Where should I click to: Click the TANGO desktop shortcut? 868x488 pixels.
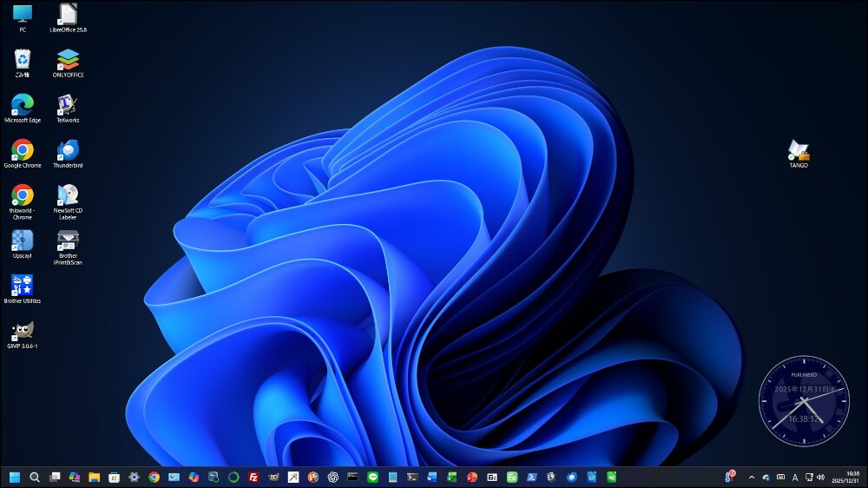(x=799, y=150)
